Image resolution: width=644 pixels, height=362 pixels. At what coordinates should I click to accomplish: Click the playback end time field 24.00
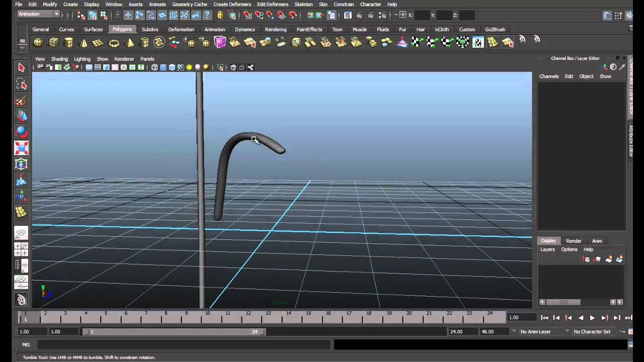click(x=463, y=331)
